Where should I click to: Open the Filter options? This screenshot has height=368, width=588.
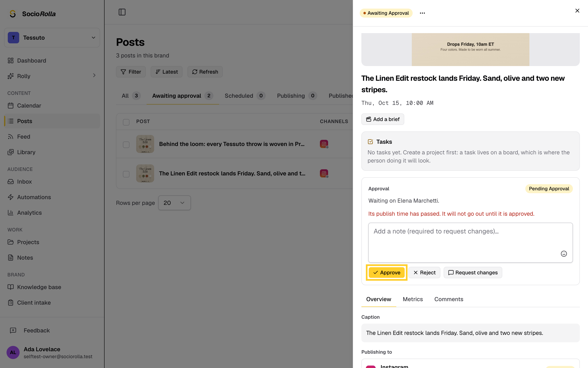[131, 72]
